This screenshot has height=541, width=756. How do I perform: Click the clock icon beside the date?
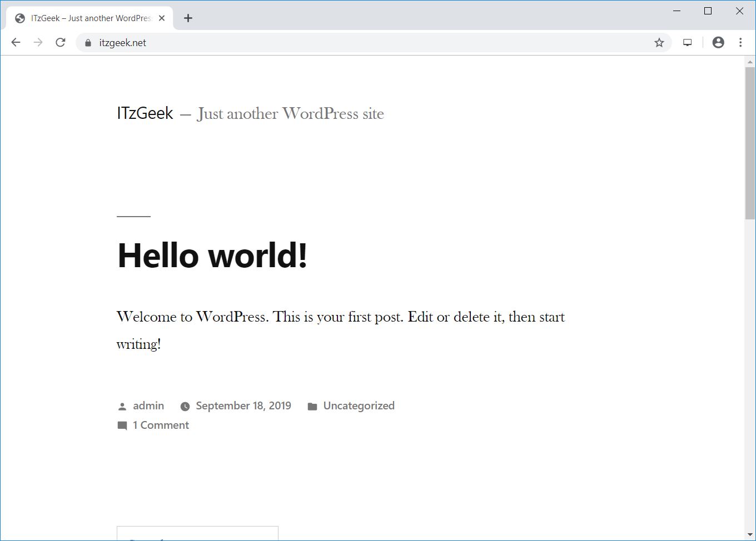point(185,407)
